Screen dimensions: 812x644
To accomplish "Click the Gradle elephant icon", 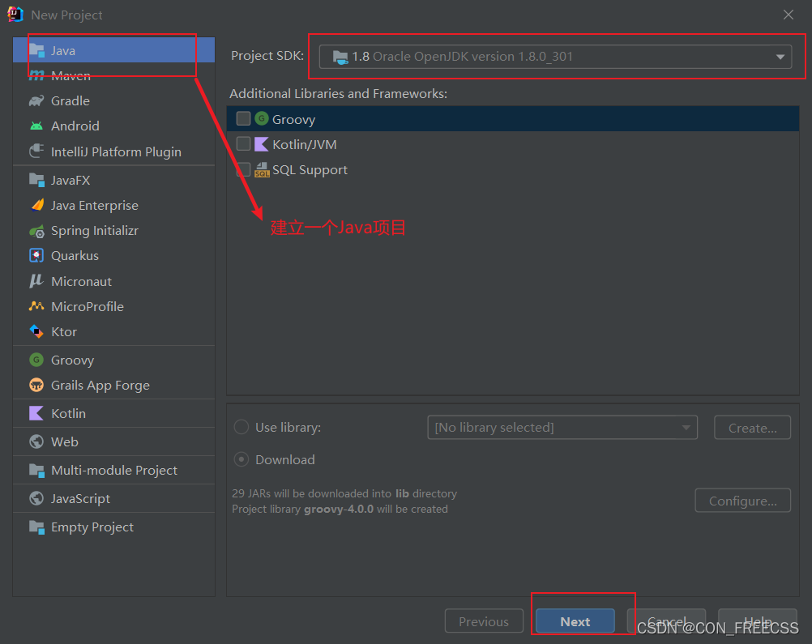I will coord(36,100).
